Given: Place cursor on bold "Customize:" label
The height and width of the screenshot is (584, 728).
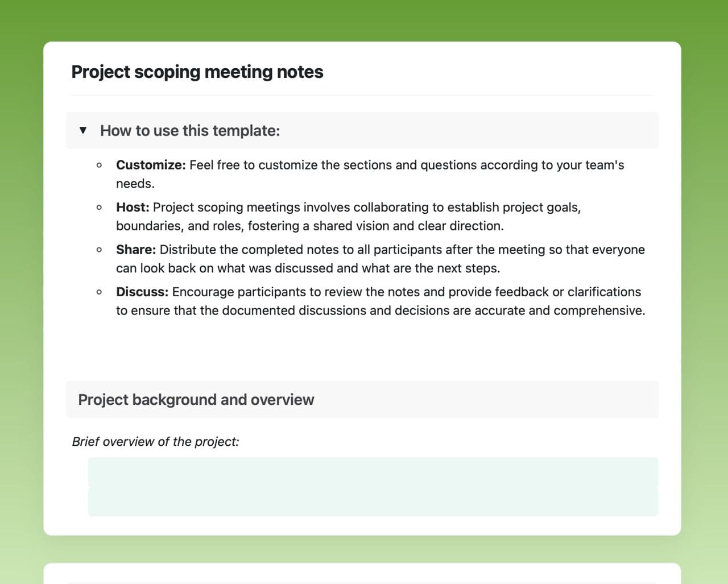Looking at the screenshot, I should 151,165.
